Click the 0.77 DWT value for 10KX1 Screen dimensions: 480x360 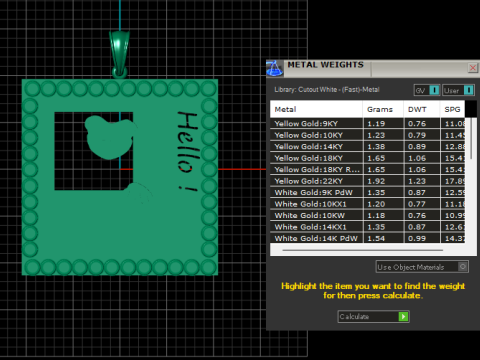(417, 204)
